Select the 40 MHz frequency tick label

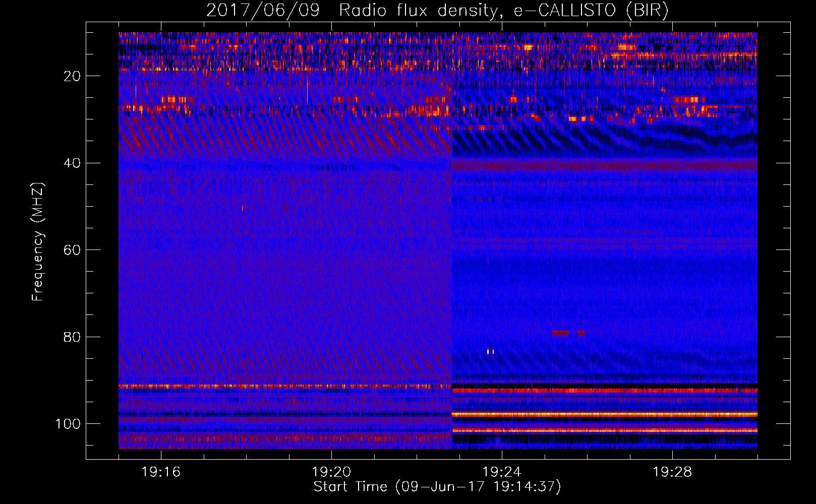73,163
